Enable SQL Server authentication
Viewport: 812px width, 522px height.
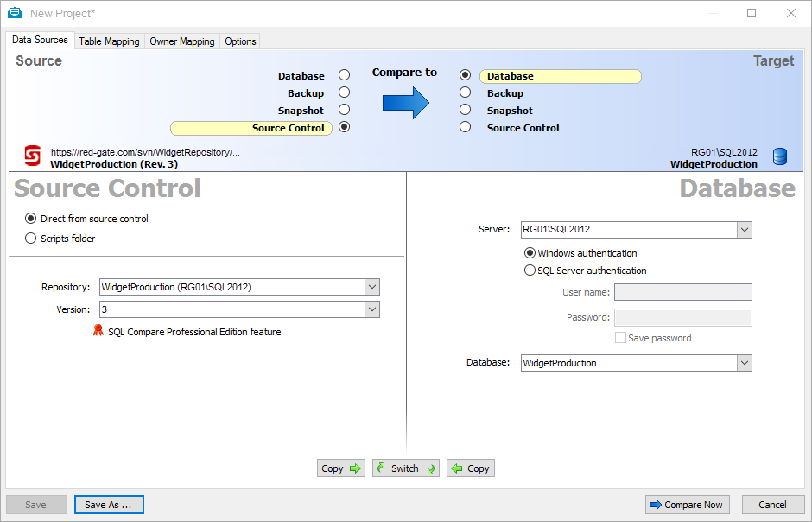[530, 271]
